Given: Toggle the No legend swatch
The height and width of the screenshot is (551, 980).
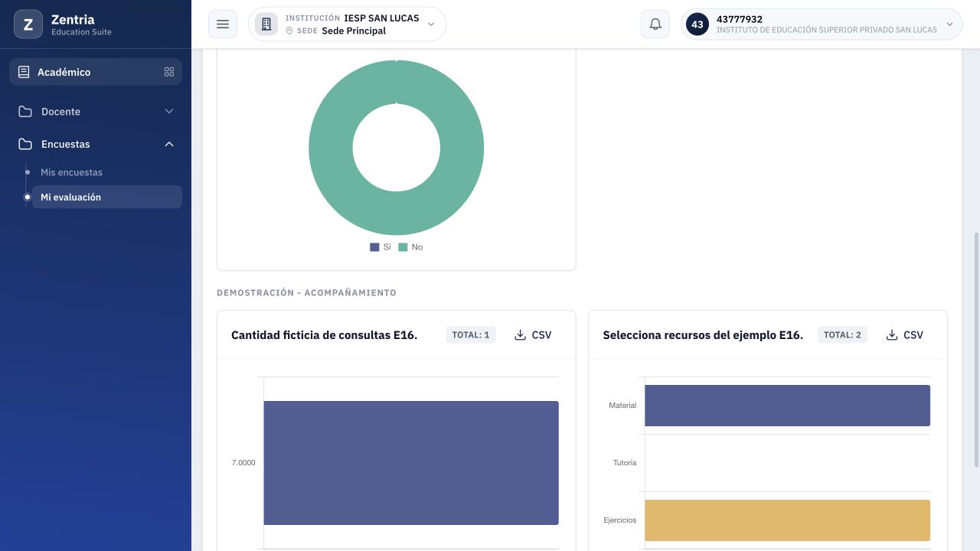Looking at the screenshot, I should tap(403, 247).
